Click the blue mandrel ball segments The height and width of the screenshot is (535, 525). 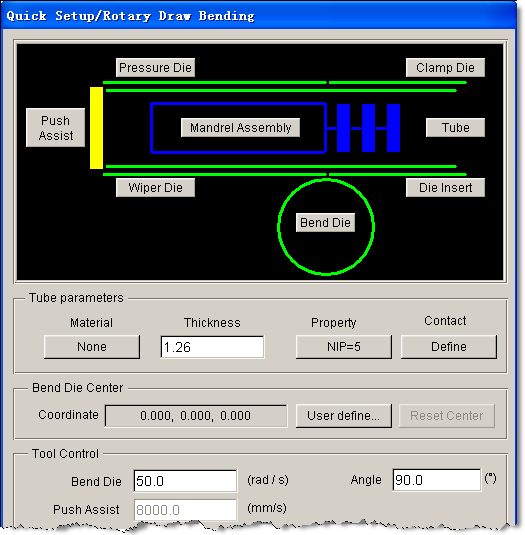pos(368,128)
